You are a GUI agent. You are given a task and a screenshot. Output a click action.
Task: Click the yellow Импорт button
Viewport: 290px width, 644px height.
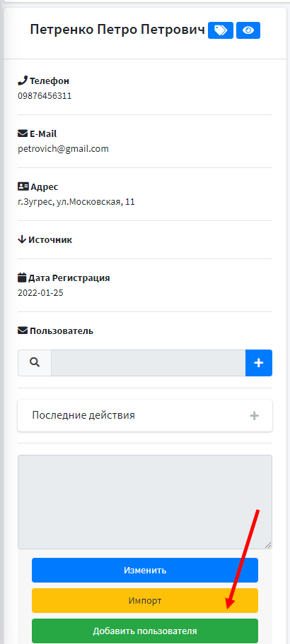(145, 600)
